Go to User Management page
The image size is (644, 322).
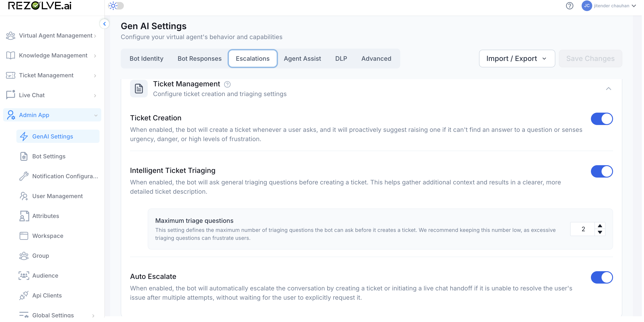click(x=58, y=196)
